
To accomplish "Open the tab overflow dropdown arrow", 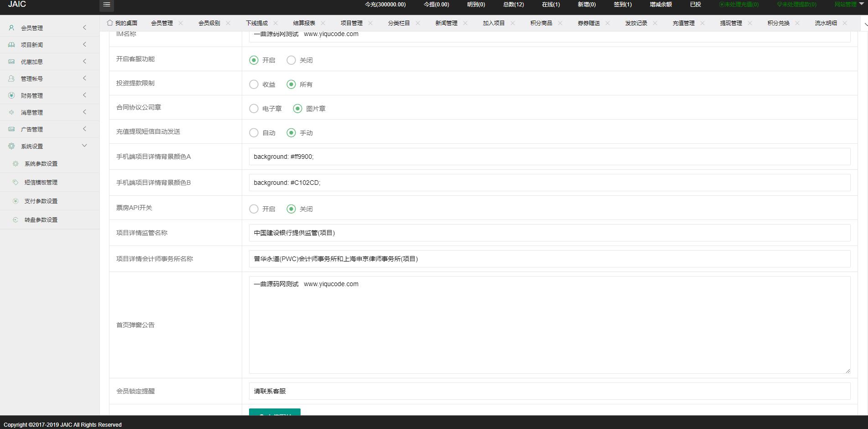I will coord(864,23).
